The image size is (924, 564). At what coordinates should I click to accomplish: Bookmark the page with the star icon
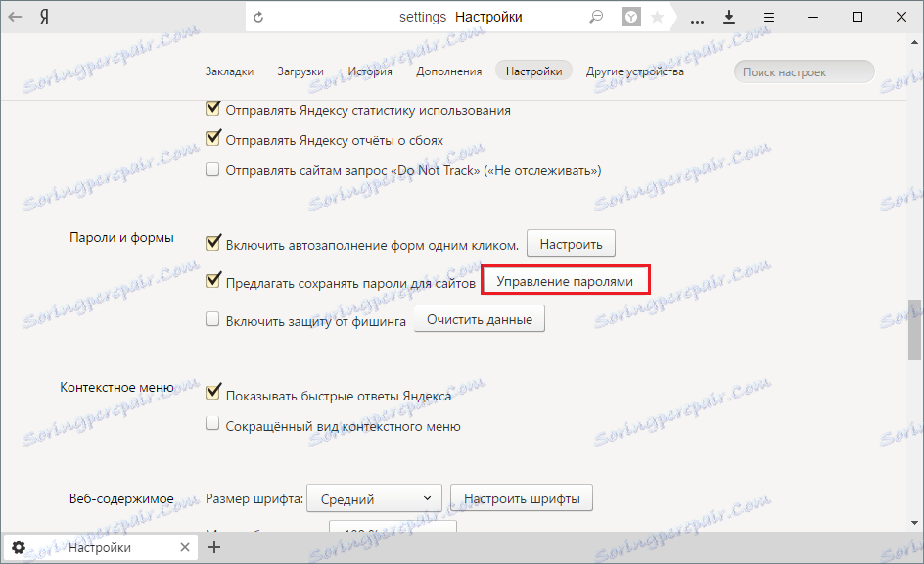click(657, 17)
